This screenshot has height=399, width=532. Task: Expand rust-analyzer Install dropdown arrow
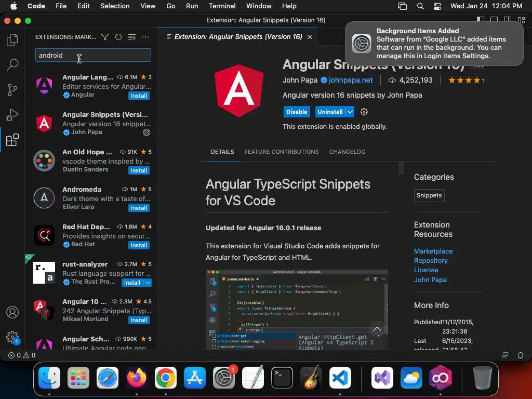148,283
